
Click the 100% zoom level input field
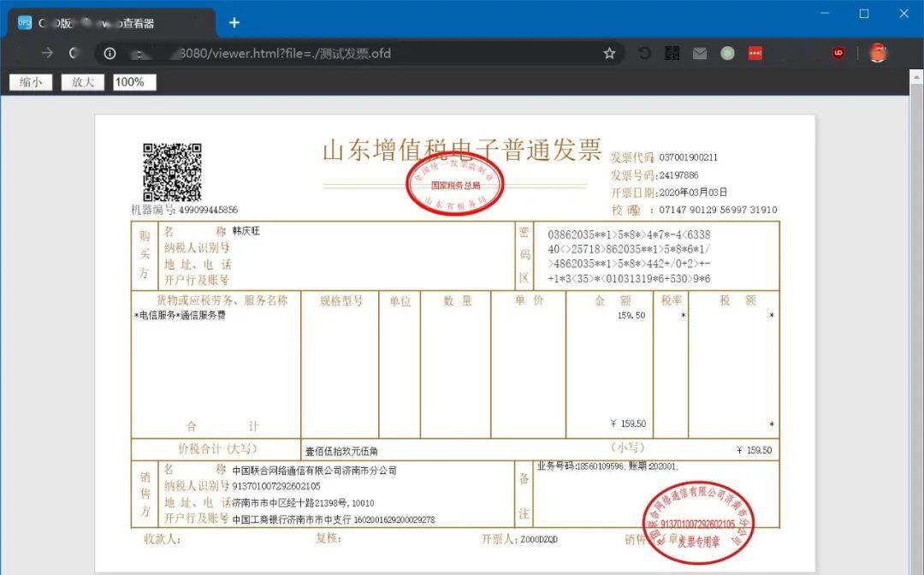[133, 82]
